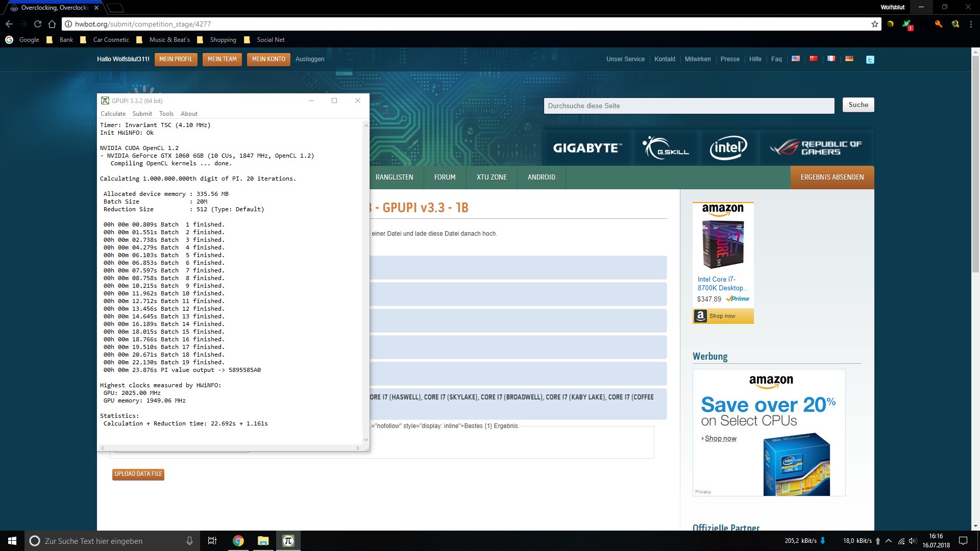Image resolution: width=980 pixels, height=551 pixels.
Task: Click GPUPI horizontal scrollbar right arrow
Action: (x=357, y=448)
